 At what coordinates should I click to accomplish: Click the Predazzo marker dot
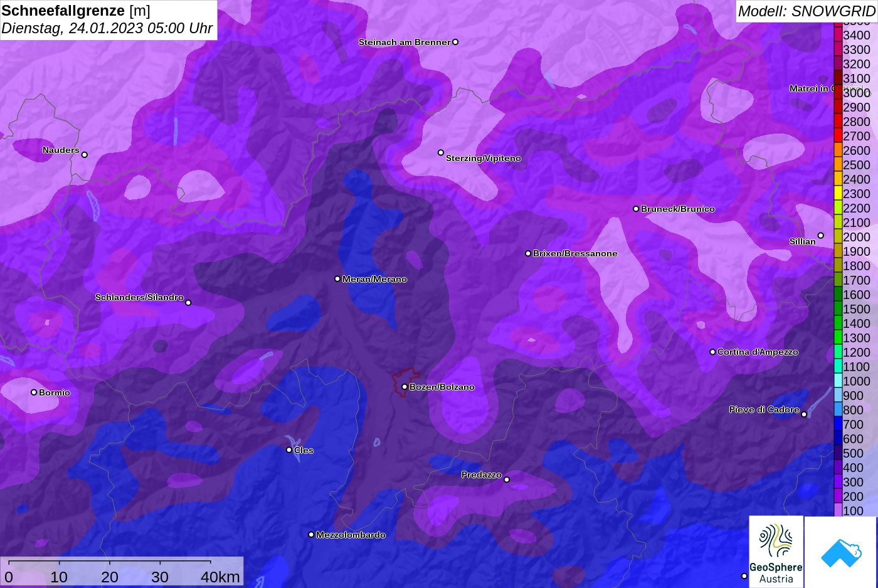coord(507,480)
